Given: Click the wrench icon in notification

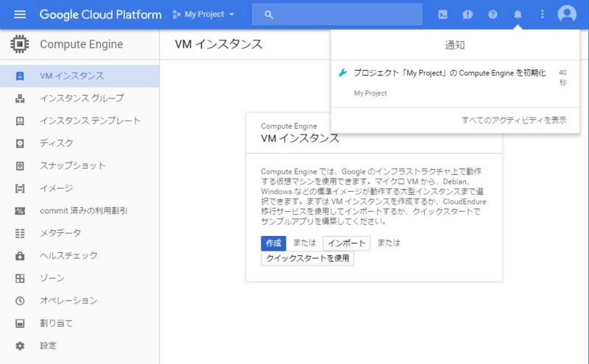Looking at the screenshot, I should coord(342,73).
